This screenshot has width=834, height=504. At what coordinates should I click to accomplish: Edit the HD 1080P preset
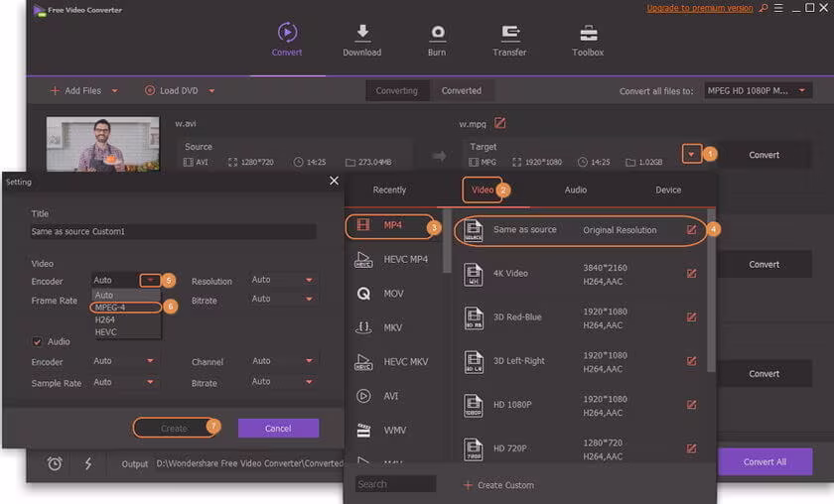(x=691, y=405)
